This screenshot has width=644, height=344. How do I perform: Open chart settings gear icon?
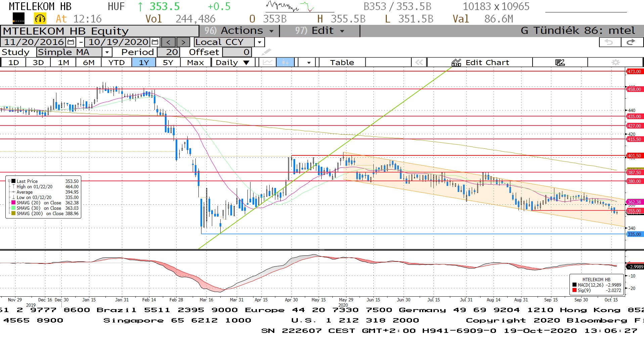coord(615,62)
